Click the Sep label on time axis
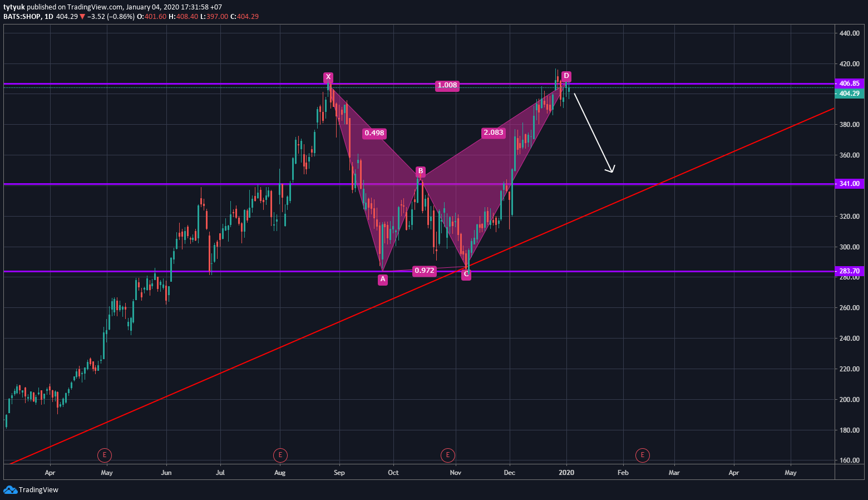 (339, 473)
